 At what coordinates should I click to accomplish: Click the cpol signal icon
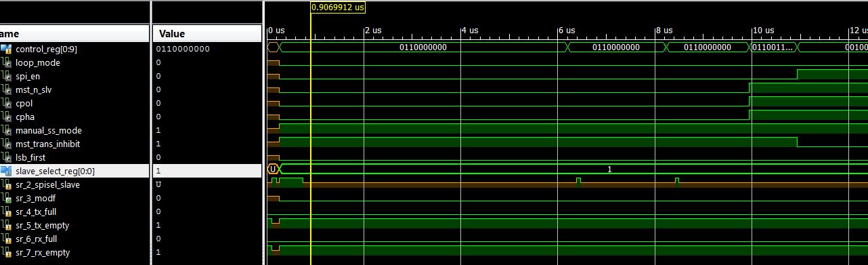coord(6,103)
